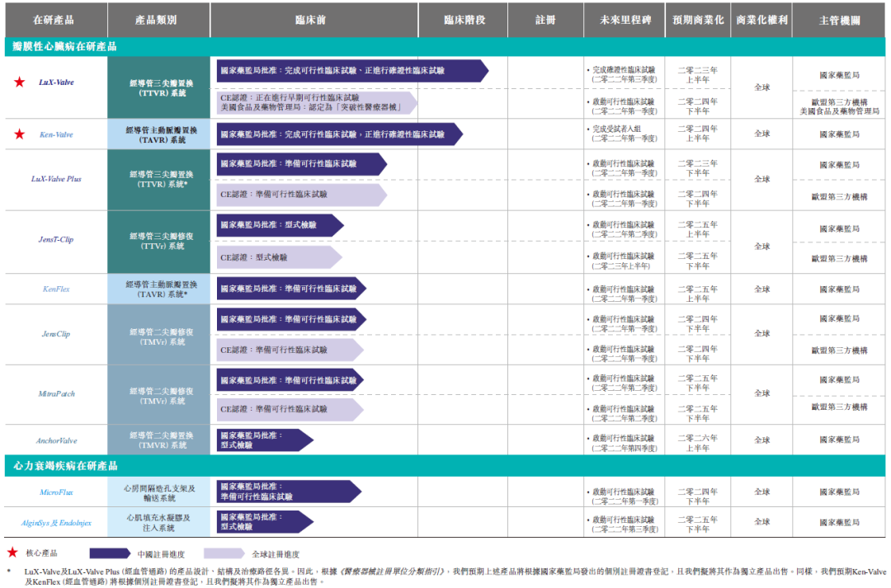Viewport: 891px width, 588px height.
Task: Click the red star beside LuX-Valve
Action: click(x=19, y=82)
